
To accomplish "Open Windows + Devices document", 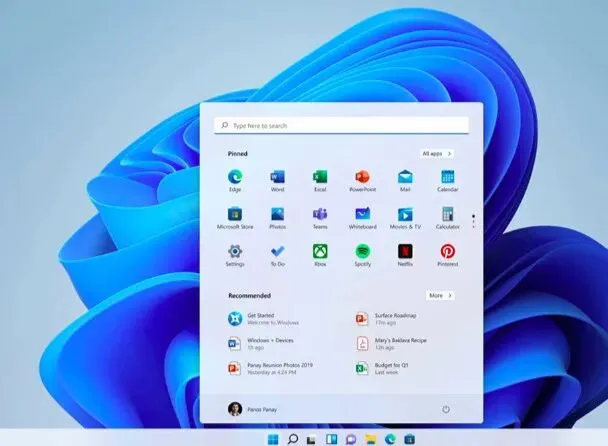I will pos(261,344).
